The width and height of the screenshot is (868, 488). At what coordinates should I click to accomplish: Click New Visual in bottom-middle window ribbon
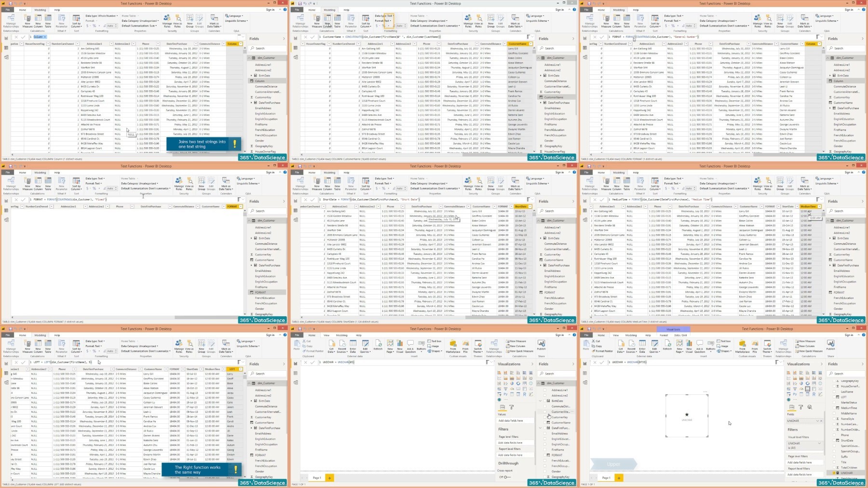[x=400, y=346]
